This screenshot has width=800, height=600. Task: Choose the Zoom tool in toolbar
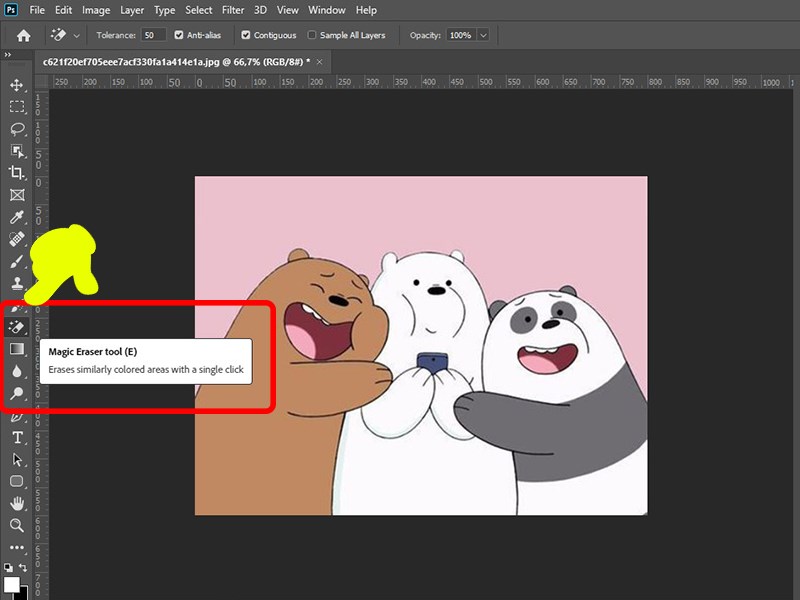[17, 525]
